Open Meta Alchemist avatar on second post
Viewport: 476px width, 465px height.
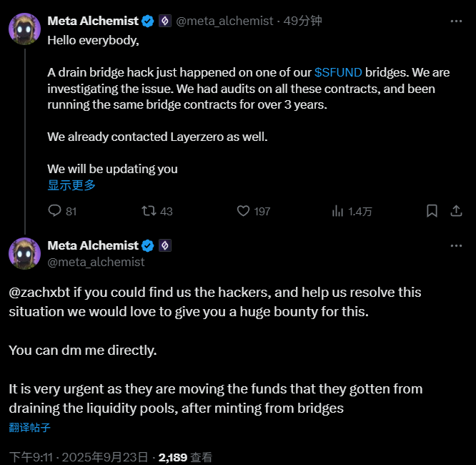click(24, 253)
